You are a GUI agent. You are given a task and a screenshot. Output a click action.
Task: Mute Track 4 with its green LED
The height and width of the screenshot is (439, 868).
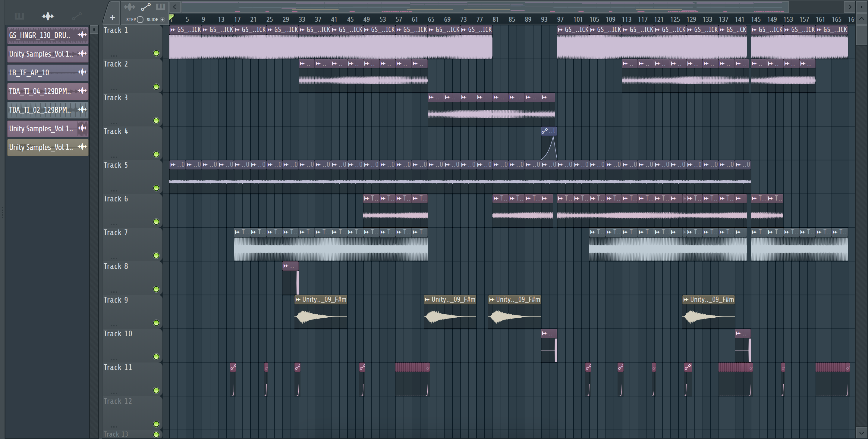156,154
